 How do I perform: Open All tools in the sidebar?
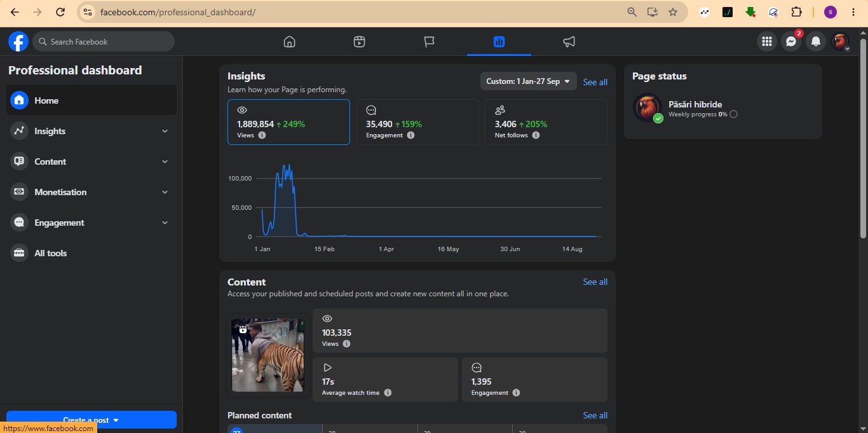pos(92,253)
